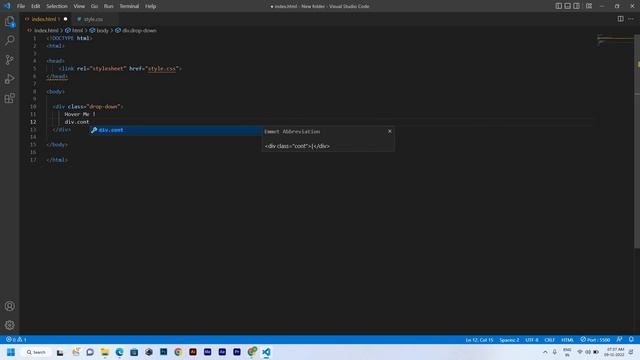This screenshot has width=640, height=360.
Task: Click the taskbar Search box
Action: pos(36,352)
